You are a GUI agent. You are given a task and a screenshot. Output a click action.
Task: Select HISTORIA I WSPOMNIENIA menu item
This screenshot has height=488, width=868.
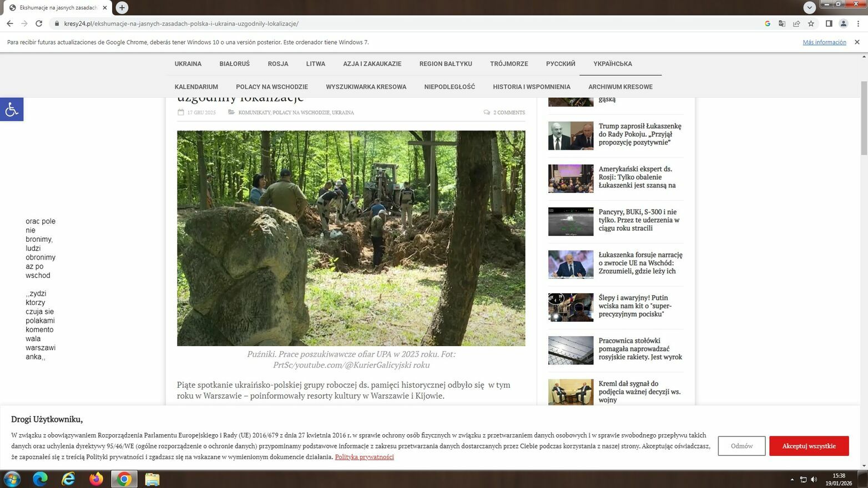(x=531, y=87)
